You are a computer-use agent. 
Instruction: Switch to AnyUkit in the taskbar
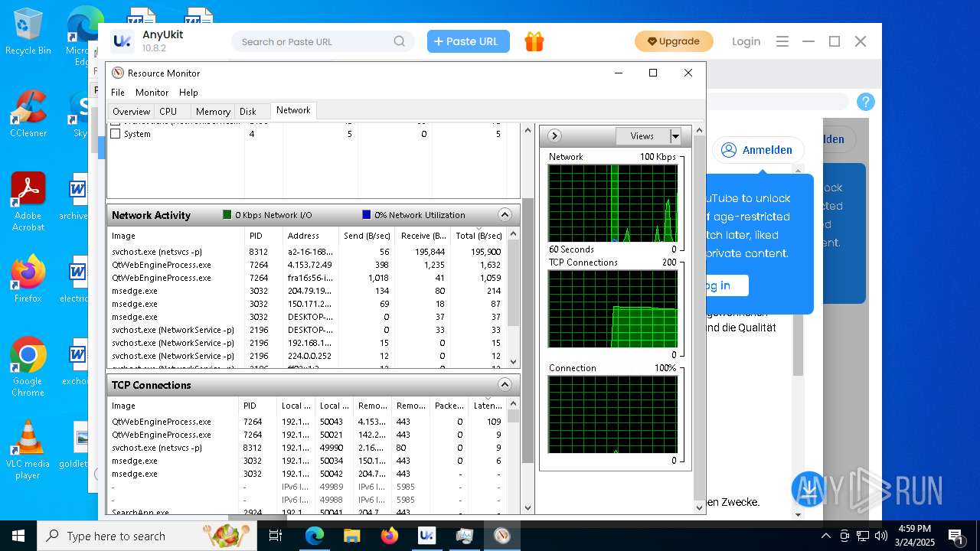(426, 536)
